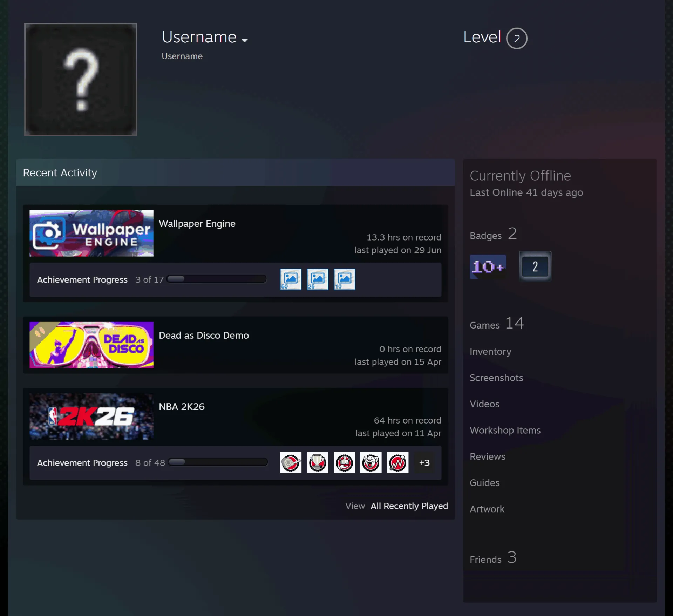The width and height of the screenshot is (673, 616).
Task: Click Wallpaper Engine Achievement Progress label
Action: pyautogui.click(x=82, y=280)
